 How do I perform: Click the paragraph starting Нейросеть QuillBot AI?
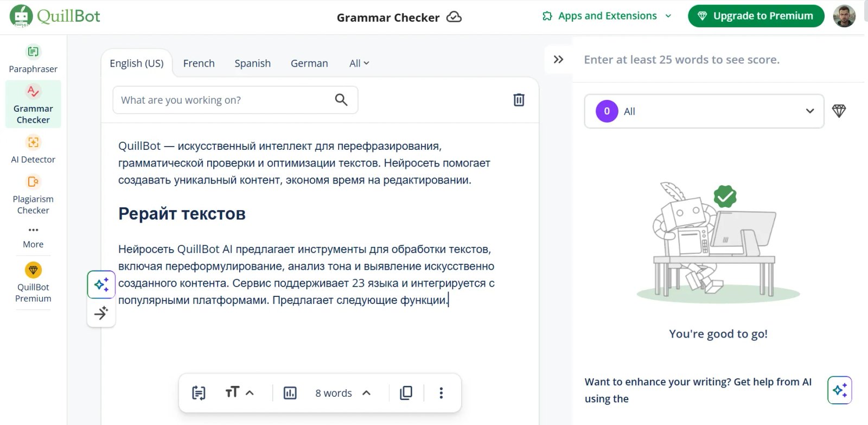pos(307,275)
